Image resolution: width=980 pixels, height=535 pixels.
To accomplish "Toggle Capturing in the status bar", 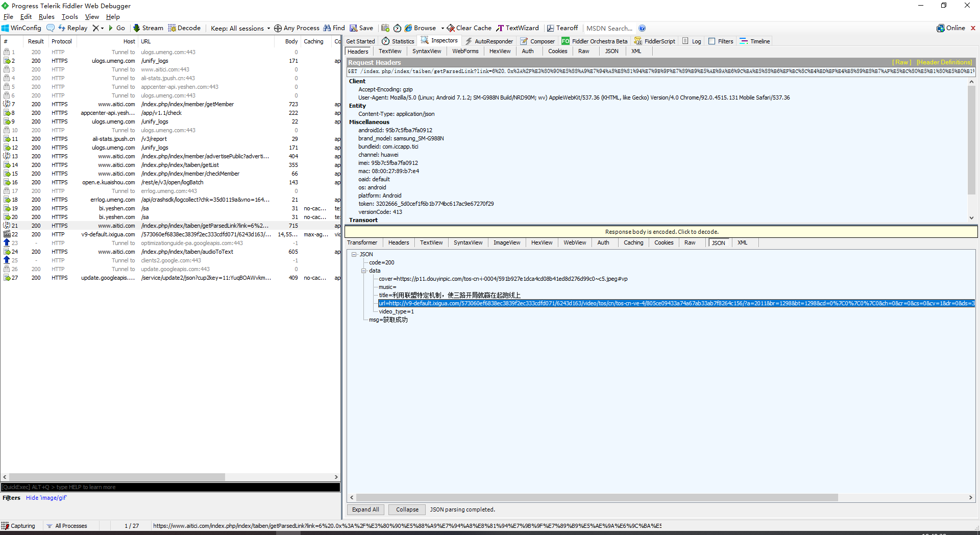I will click(x=18, y=526).
